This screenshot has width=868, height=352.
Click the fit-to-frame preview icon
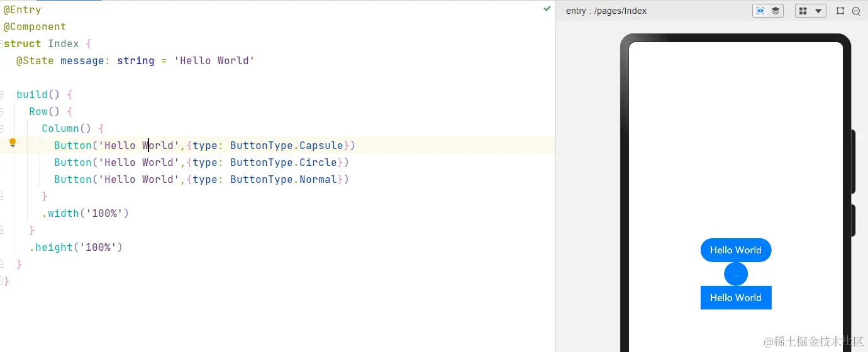point(840,11)
